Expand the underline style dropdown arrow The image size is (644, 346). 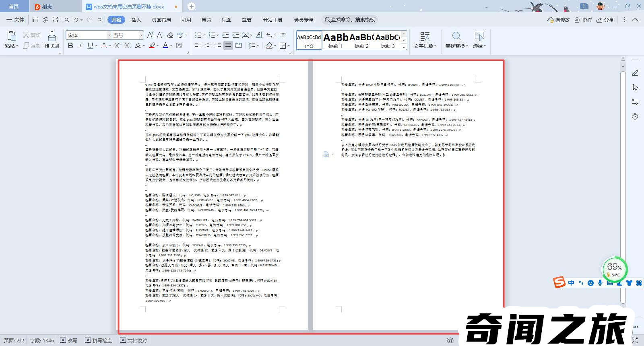click(96, 46)
